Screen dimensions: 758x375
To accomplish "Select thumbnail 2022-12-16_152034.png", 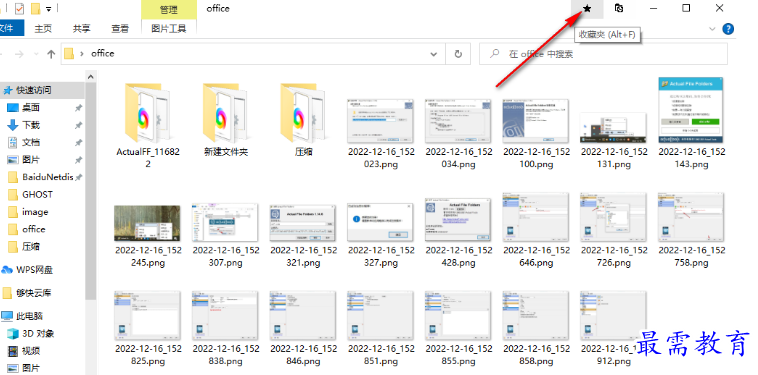I will (459, 133).
